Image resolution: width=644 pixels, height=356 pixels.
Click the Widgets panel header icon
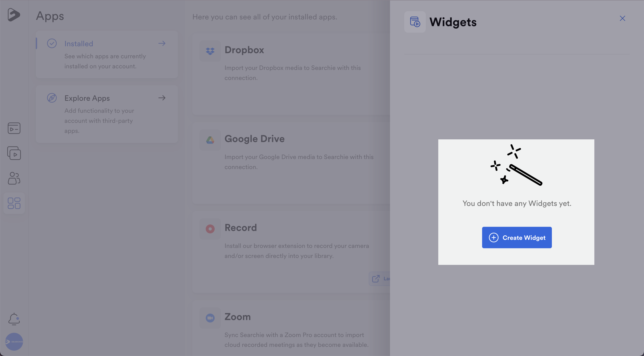coord(415,22)
